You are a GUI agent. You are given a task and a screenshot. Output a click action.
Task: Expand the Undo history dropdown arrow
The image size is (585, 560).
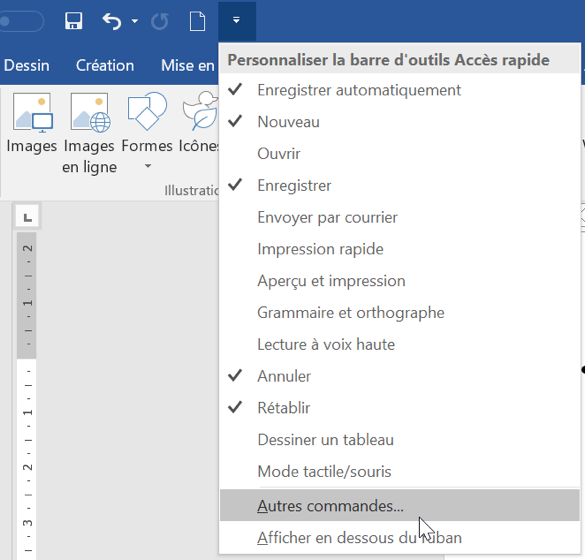[135, 21]
